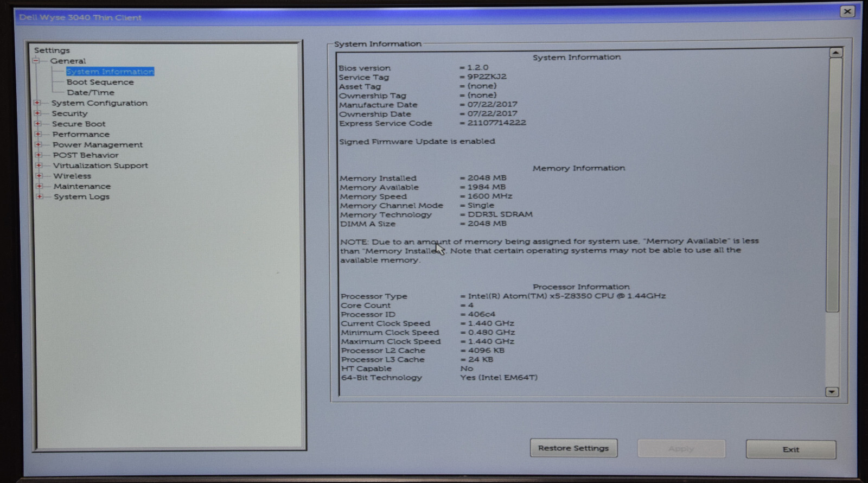This screenshot has width=868, height=483.
Task: Expand the Security section plus icon
Action: pos(37,113)
